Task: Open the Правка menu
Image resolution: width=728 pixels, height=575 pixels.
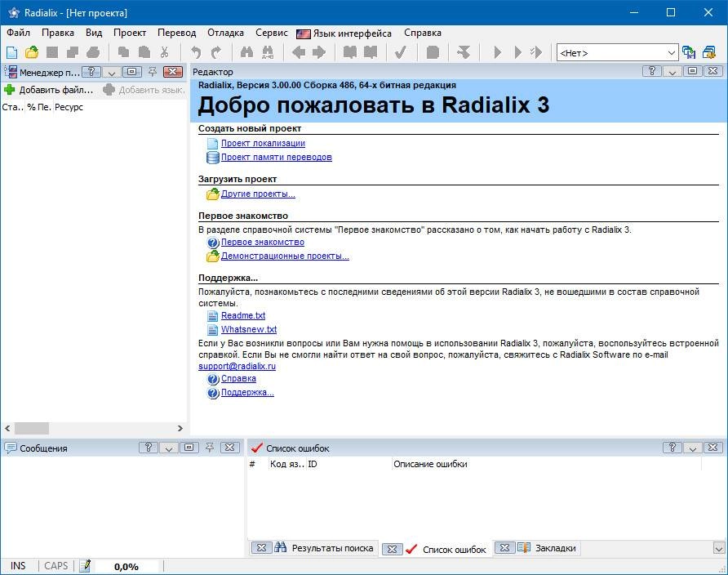Action: click(58, 33)
